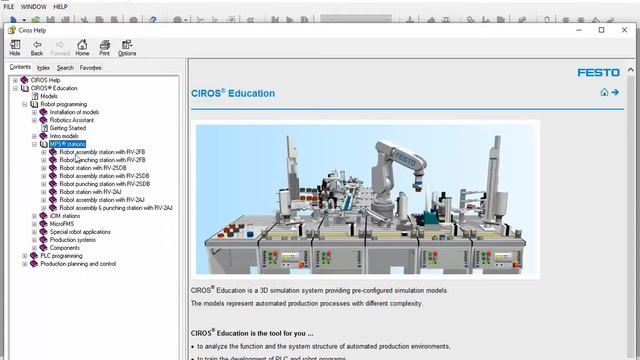Select the highlighted MPS stations label
This screenshot has width=640, height=360.
point(67,144)
